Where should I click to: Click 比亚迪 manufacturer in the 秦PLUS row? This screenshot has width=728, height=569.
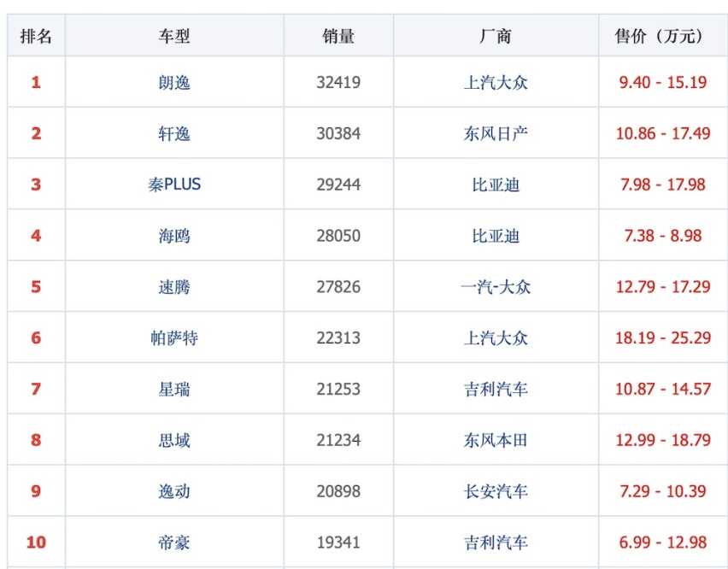pos(496,185)
